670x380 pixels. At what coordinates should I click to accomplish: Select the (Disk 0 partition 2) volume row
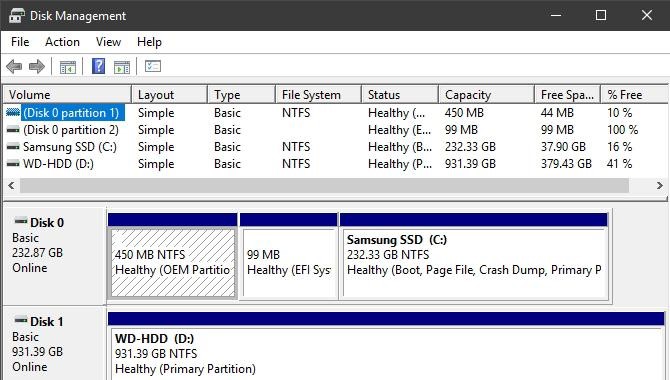335,130
